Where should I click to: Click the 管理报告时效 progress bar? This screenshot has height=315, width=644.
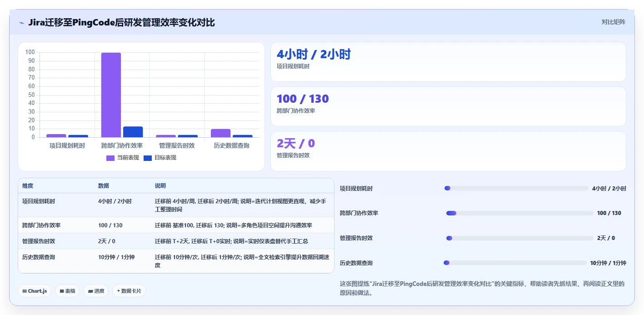click(x=520, y=238)
